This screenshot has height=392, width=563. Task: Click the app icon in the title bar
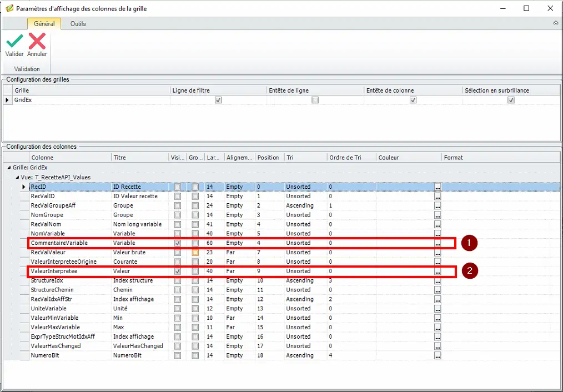(9, 8)
